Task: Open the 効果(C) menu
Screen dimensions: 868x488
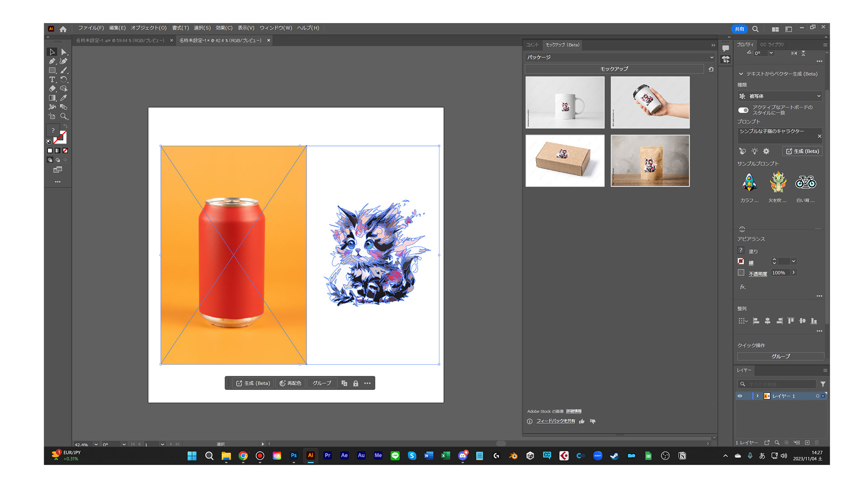Action: click(224, 28)
